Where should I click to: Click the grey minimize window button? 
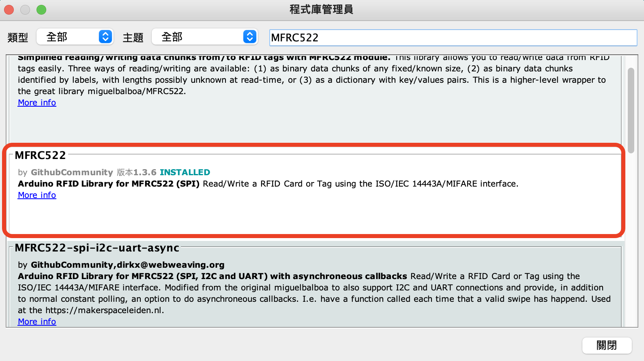[x=25, y=10]
